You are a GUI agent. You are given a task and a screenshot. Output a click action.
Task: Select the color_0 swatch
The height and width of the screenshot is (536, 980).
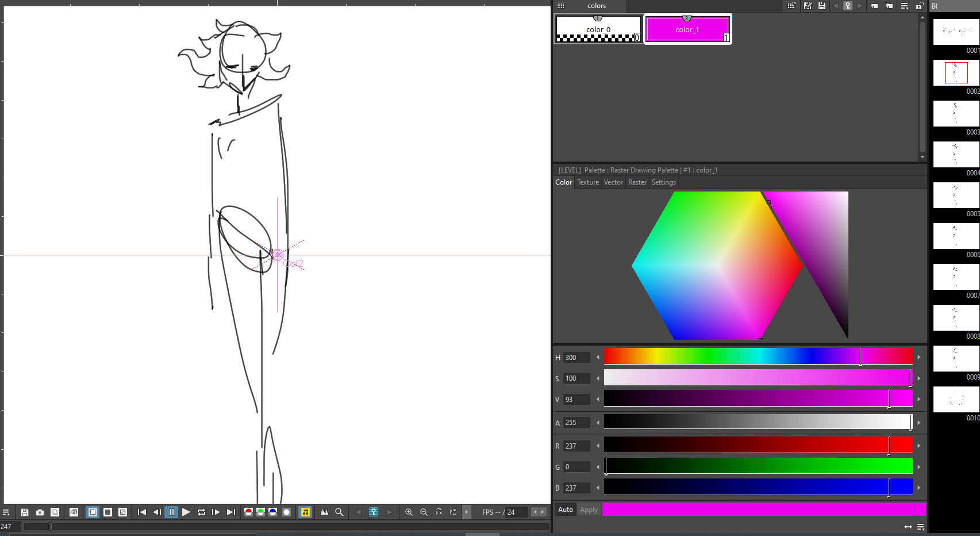(598, 29)
